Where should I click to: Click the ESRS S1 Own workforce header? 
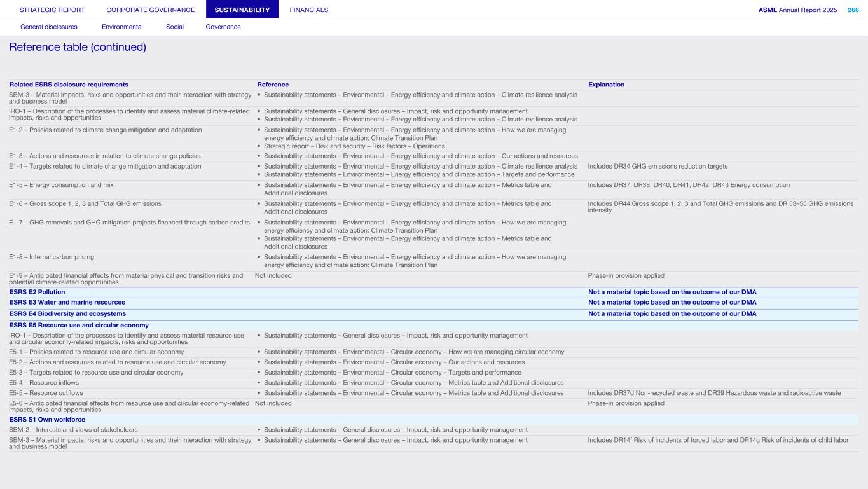pos(47,419)
